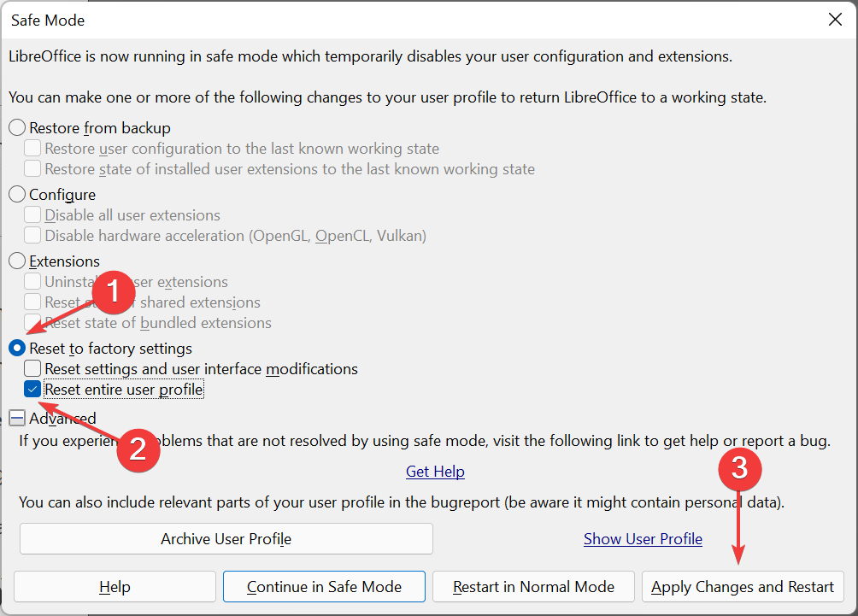The height and width of the screenshot is (616, 858).
Task: Check Restore user configuration to last known state
Action: pos(32,149)
